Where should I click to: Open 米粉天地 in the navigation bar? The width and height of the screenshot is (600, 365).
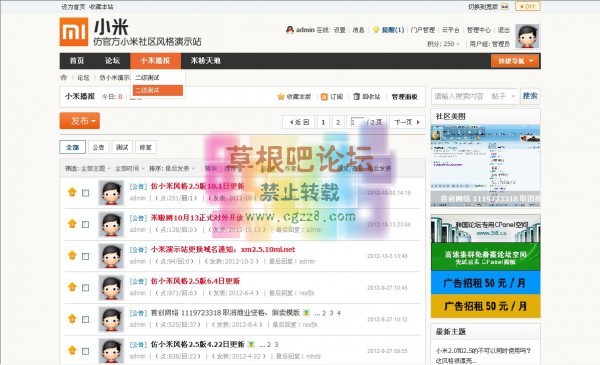(205, 61)
